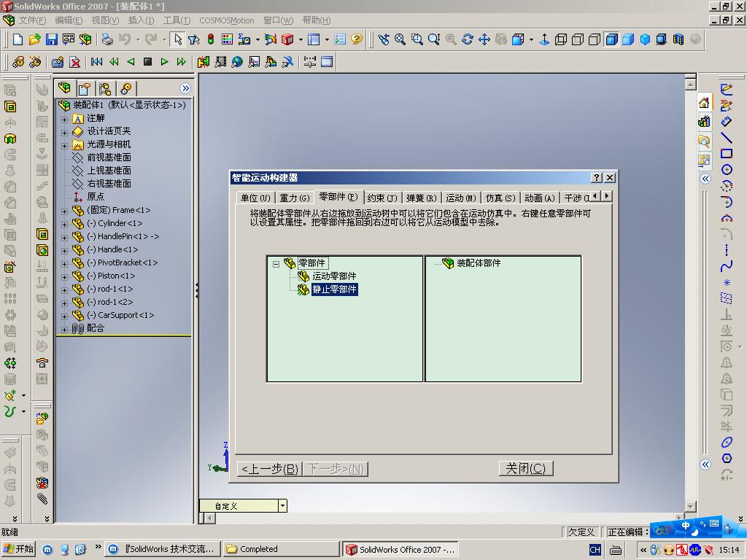The image size is (747, 560).
Task: Switch to the 动画(A) tab
Action: pos(539,198)
